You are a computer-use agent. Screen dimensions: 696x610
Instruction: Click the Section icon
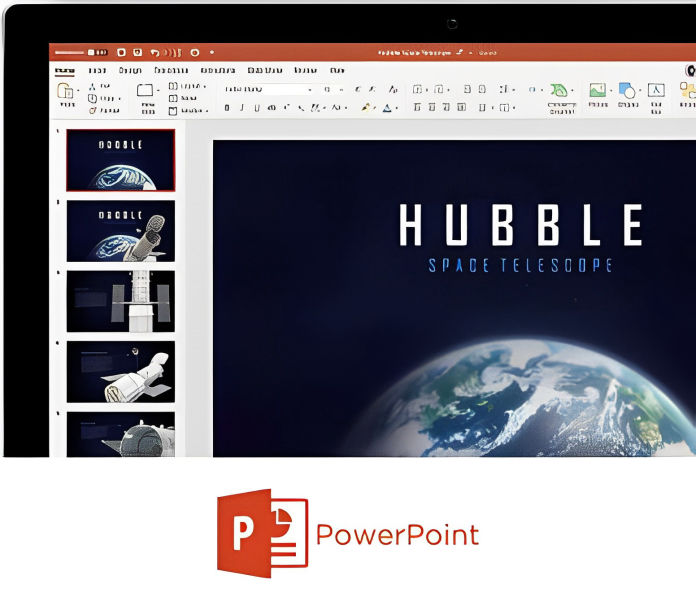(173, 111)
